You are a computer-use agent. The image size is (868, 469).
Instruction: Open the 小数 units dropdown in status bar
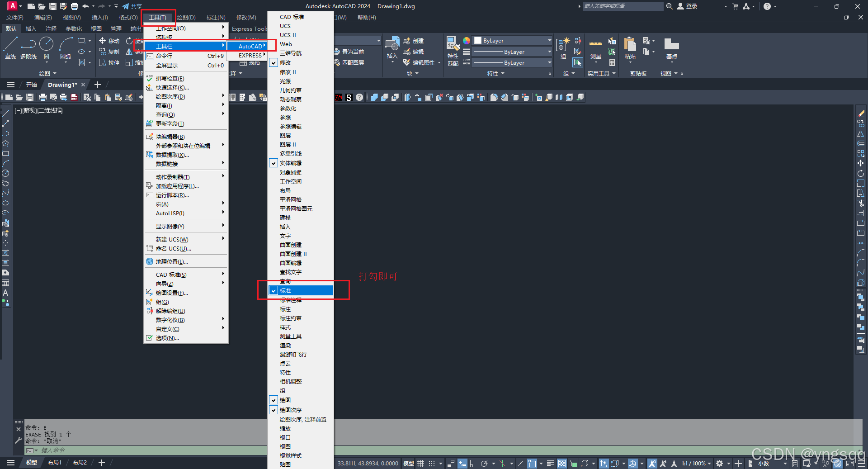pos(773,464)
